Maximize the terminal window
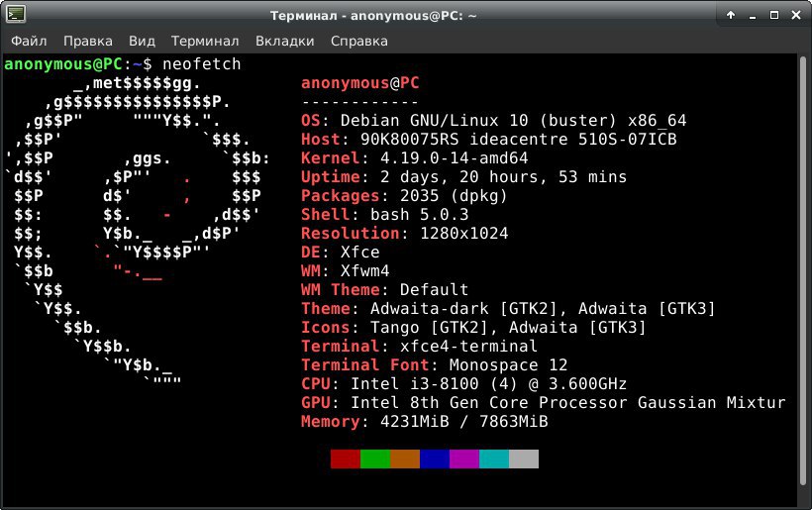 [x=774, y=15]
